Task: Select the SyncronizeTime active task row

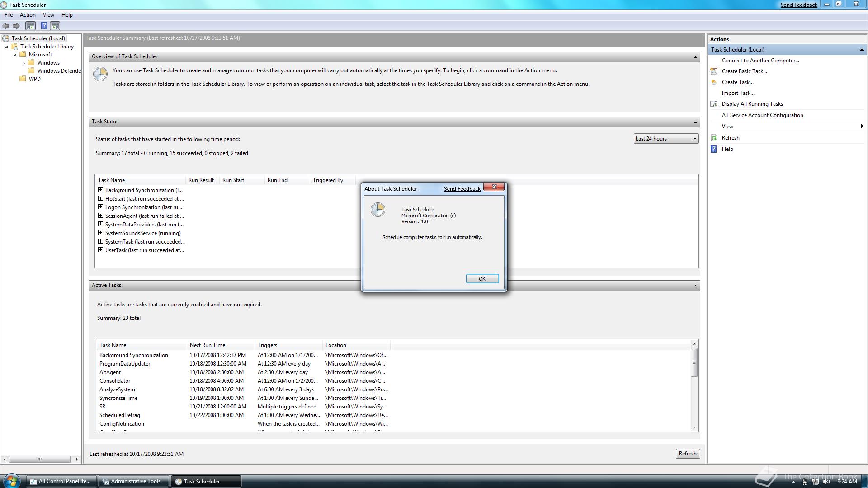Action: click(x=243, y=398)
